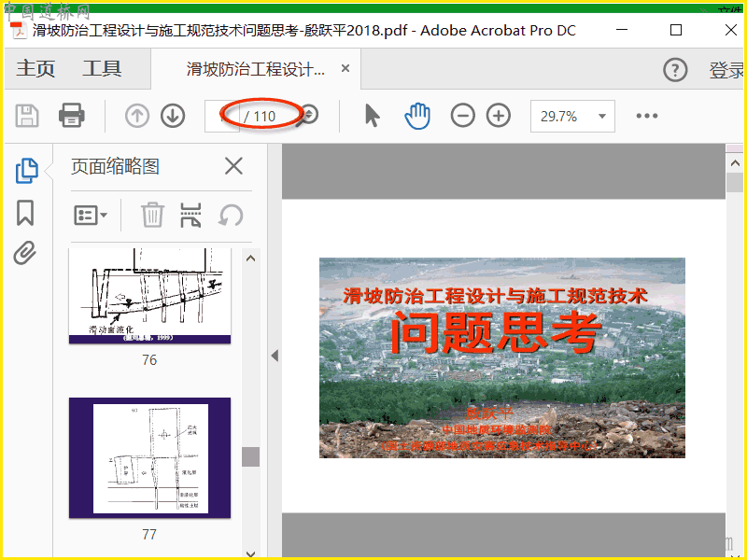The height and width of the screenshot is (560, 747).
Task: Select page 77 thumbnail
Action: point(149,457)
